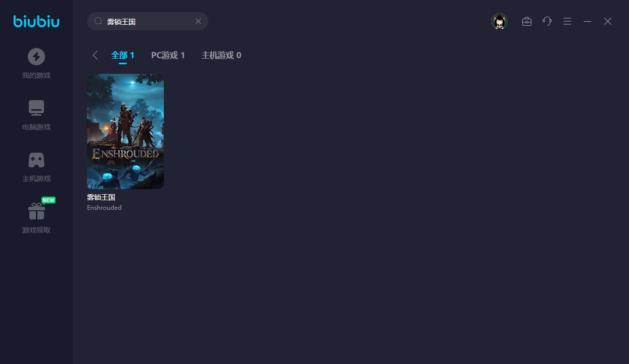The image size is (629, 364).
Task: Open the user avatar profile
Action: click(500, 21)
